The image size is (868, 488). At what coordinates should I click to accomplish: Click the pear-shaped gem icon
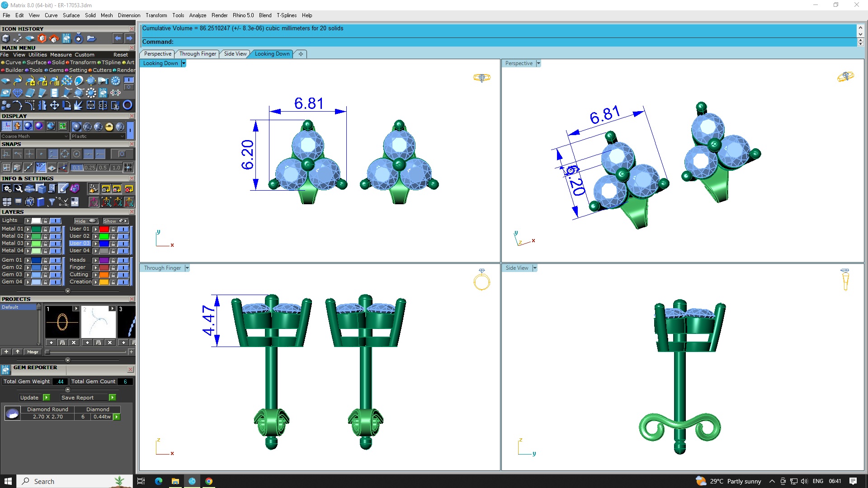point(79,81)
